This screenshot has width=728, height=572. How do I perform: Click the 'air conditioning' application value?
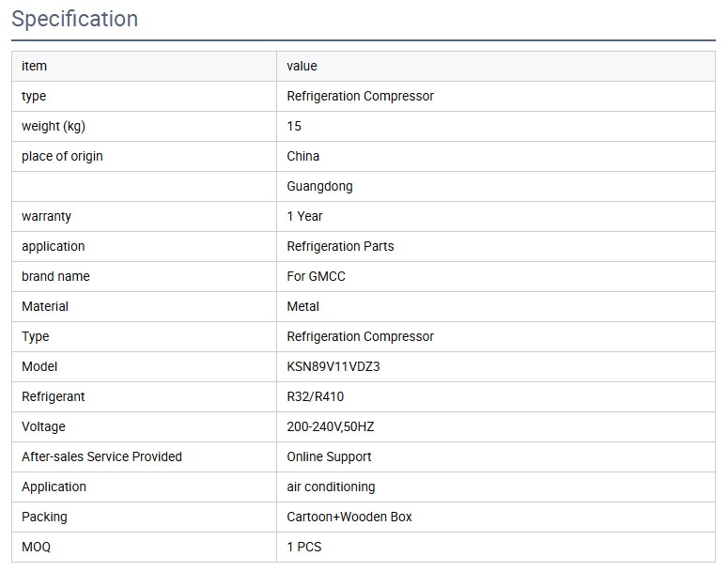click(331, 487)
